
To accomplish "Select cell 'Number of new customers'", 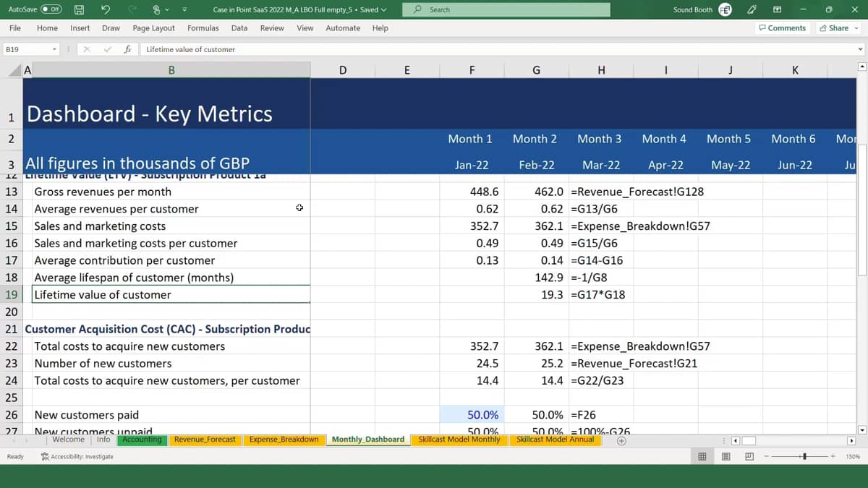I will 171,364.
